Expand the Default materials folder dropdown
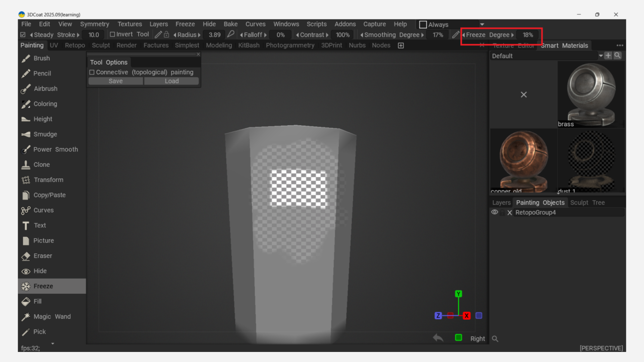 (600, 56)
